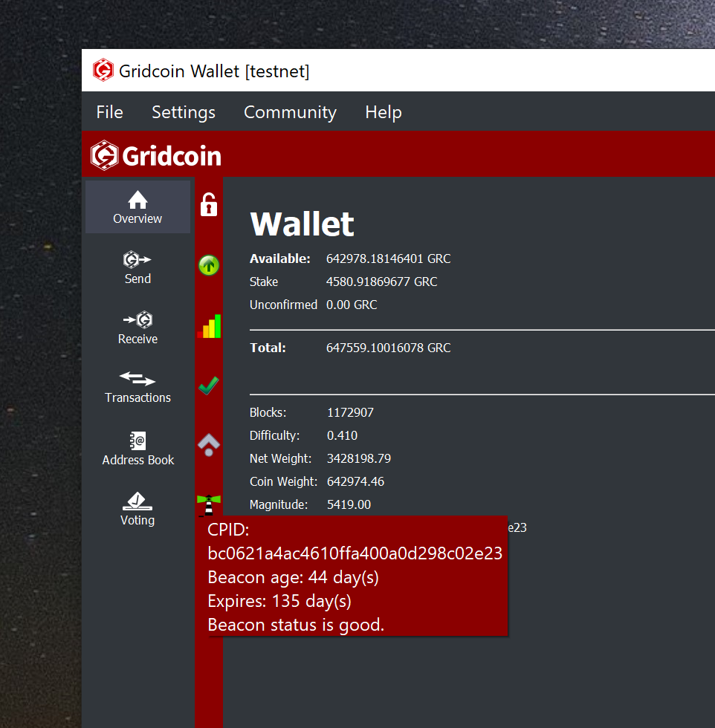Click the CPID hash in the tooltip
The image size is (715, 728).
pos(355,553)
